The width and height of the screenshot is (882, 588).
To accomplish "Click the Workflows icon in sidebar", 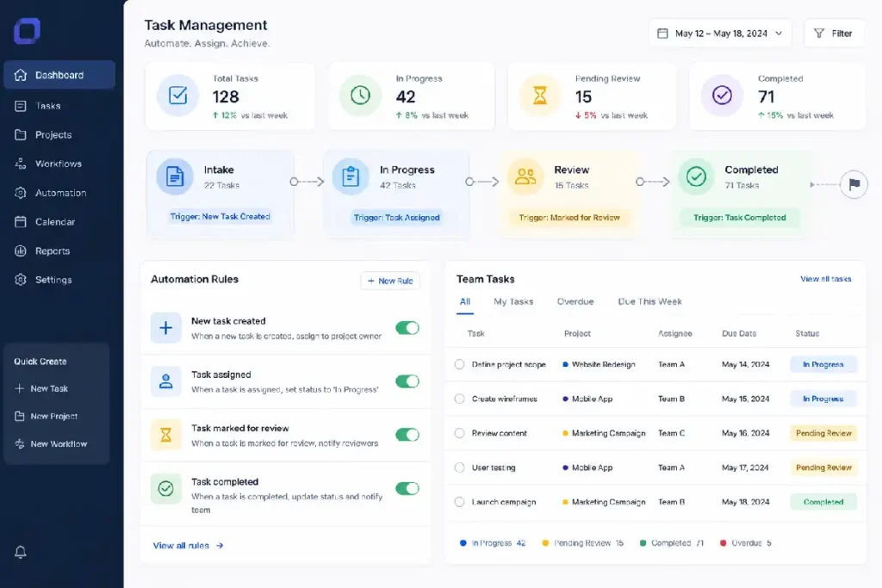I will tap(21, 164).
